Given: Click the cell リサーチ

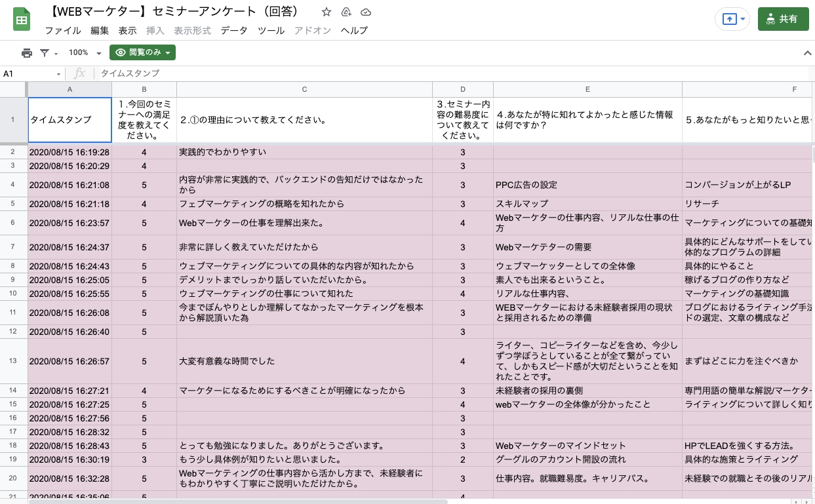Looking at the screenshot, I should pyautogui.click(x=747, y=204).
